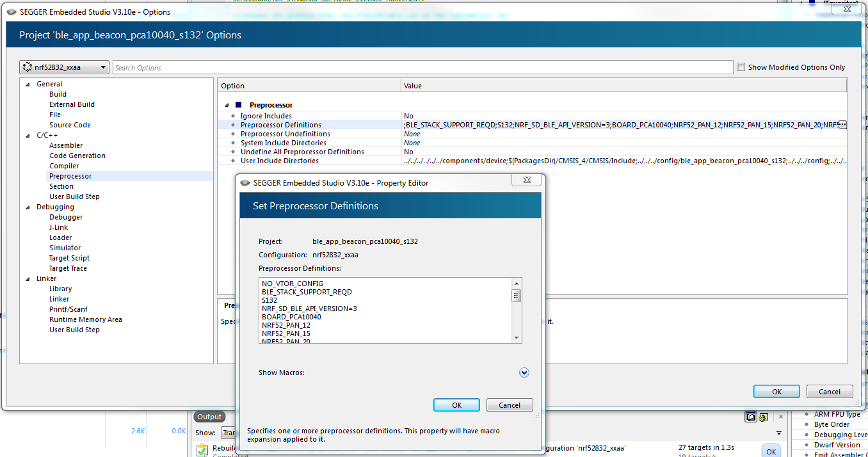Select Target Trace in options tree

pyautogui.click(x=68, y=268)
